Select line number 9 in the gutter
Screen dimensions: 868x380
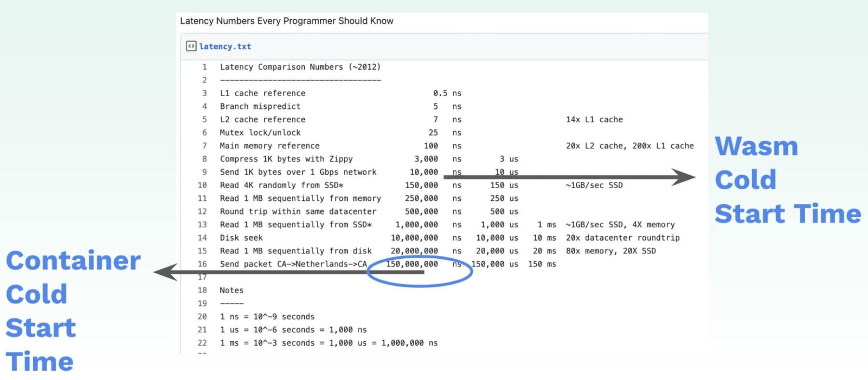coord(204,172)
